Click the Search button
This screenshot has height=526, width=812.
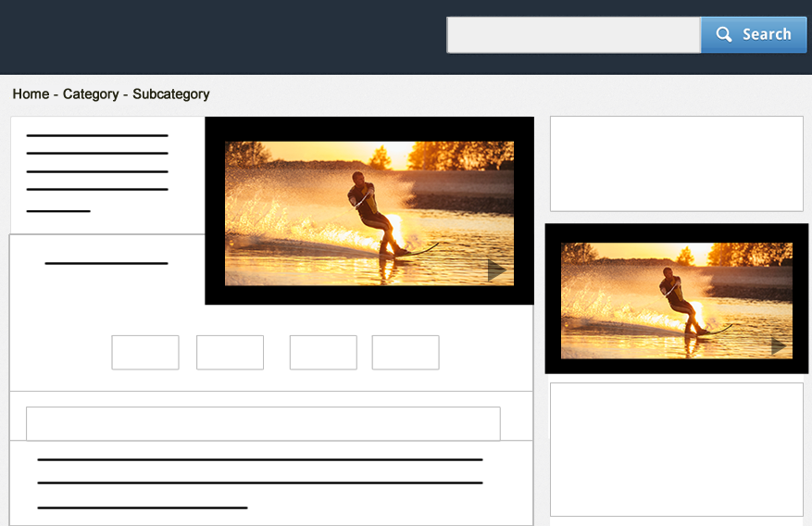click(x=754, y=35)
